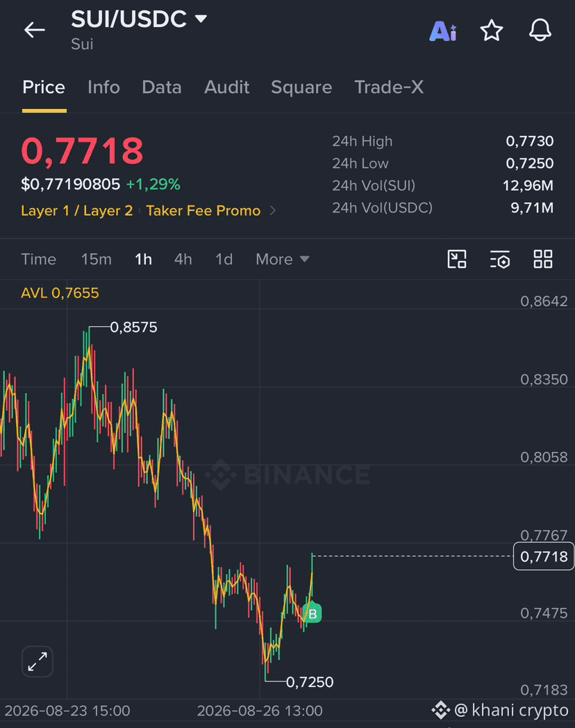Viewport: 575px width, 728px height.
Task: Click the AVL 0,7655 label
Action: coord(60,293)
